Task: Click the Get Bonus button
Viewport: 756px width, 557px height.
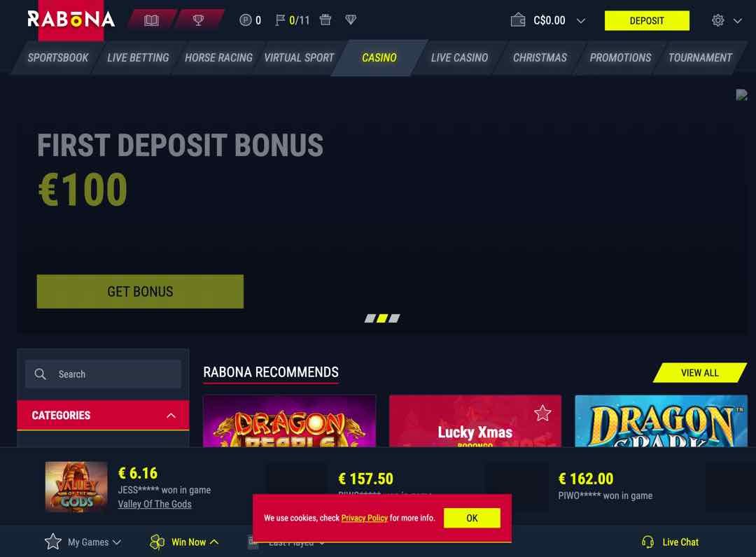Action: [x=140, y=292]
